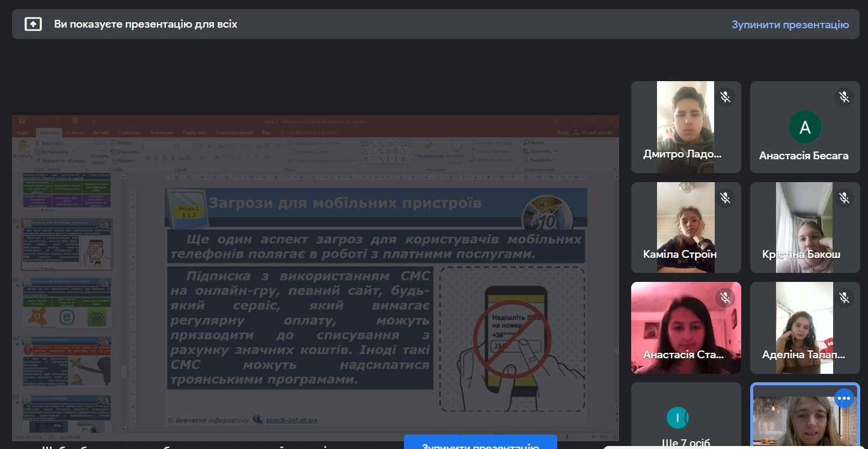868x449 pixels.
Task: Open the Эффекты фигуры dropdown
Action: pos(493,160)
